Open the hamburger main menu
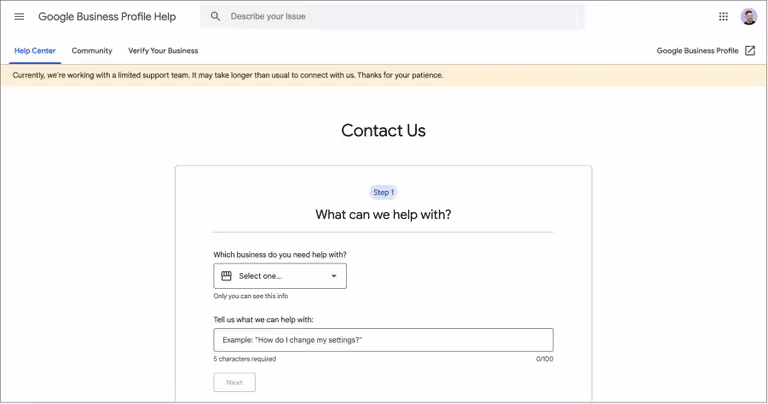Viewport: 768px width, 404px height. tap(19, 16)
